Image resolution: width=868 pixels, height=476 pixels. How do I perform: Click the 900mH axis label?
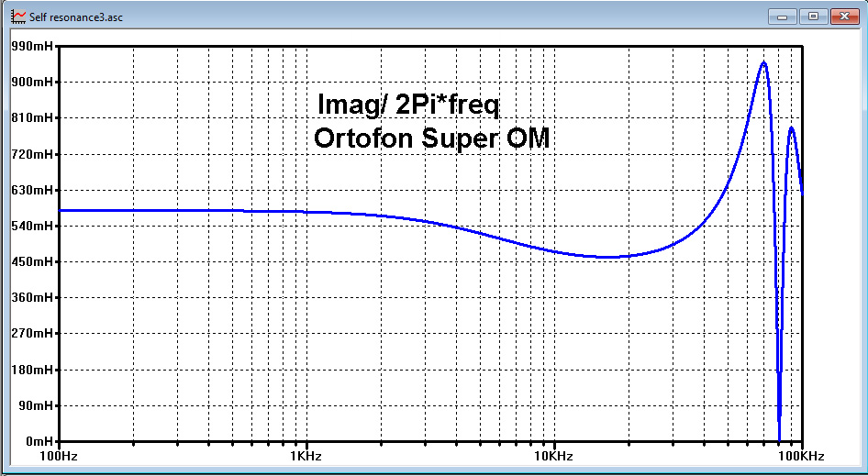point(32,83)
